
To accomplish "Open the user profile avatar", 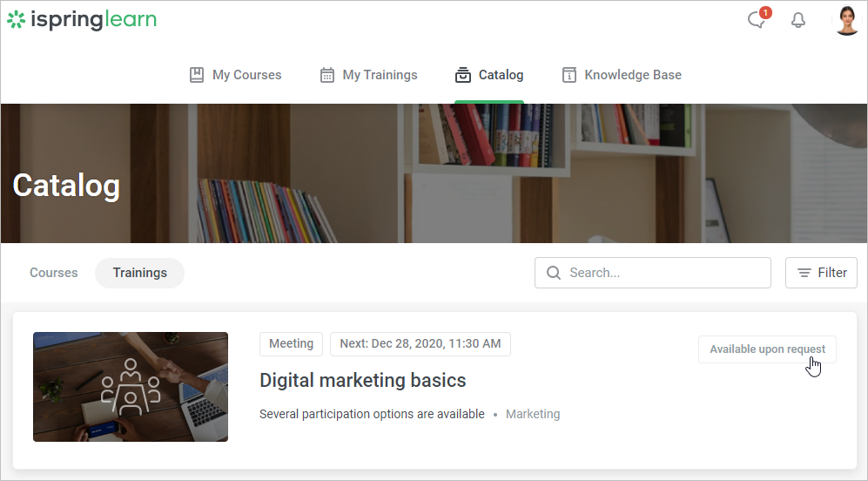I will point(846,20).
